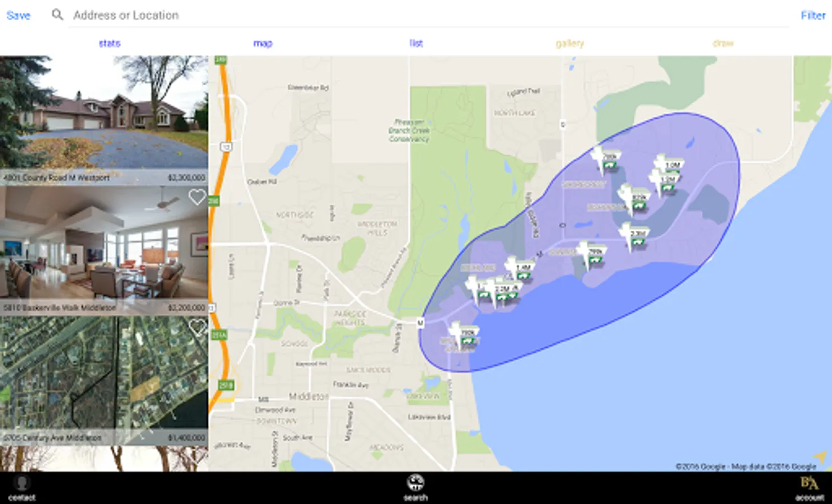832x504 pixels.
Task: Focus the Address or Location field
Action: 428,15
